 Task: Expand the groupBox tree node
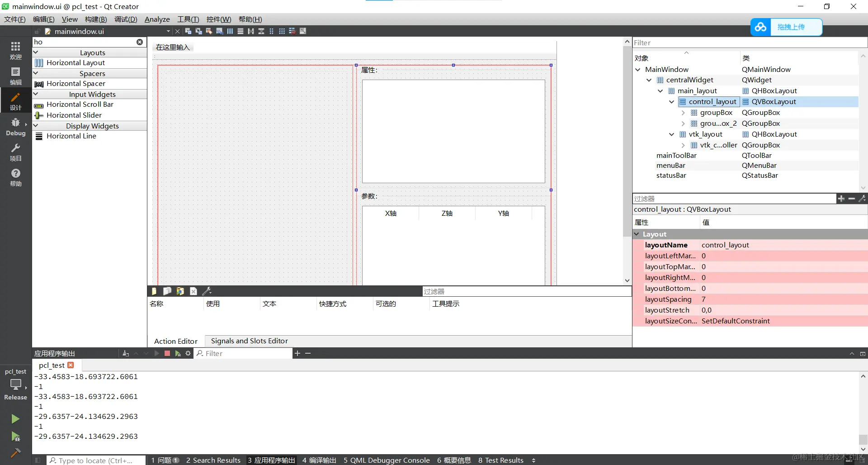click(x=683, y=113)
